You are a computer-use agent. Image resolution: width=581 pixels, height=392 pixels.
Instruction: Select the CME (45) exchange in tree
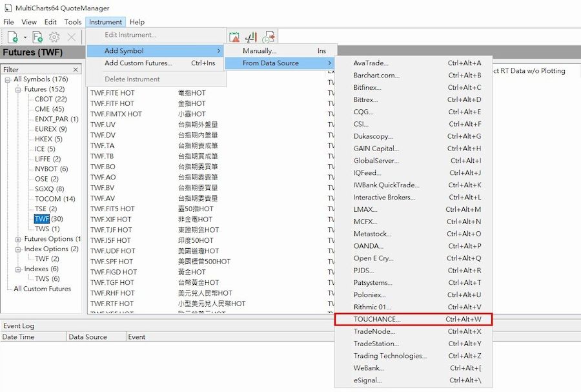click(49, 109)
